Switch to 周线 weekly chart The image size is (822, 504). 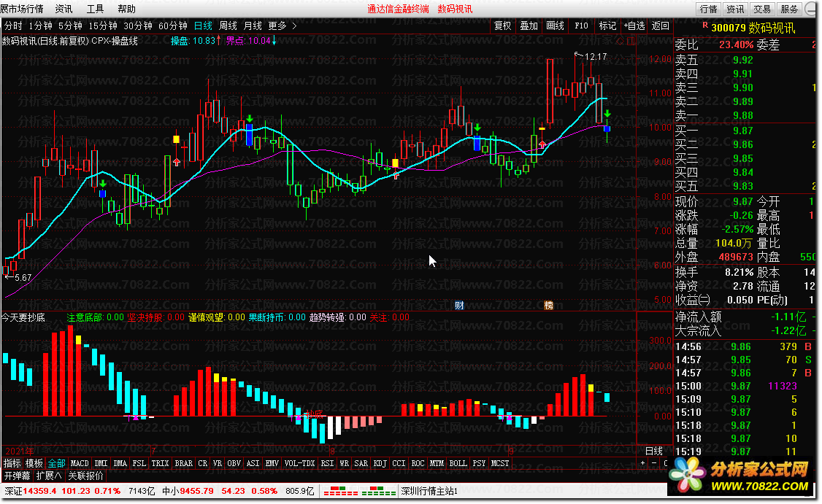(228, 26)
